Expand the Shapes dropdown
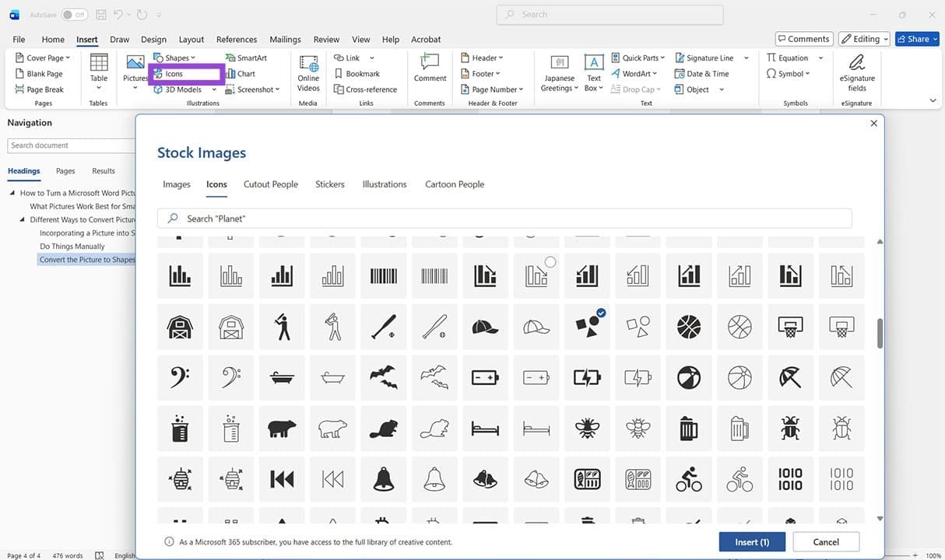945x560 pixels. pos(191,57)
